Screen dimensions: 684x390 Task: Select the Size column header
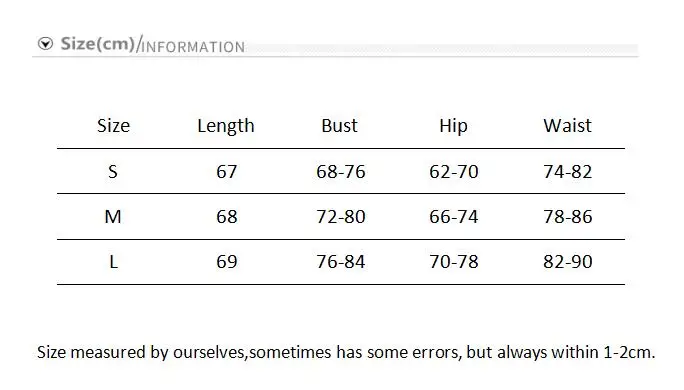113,126
